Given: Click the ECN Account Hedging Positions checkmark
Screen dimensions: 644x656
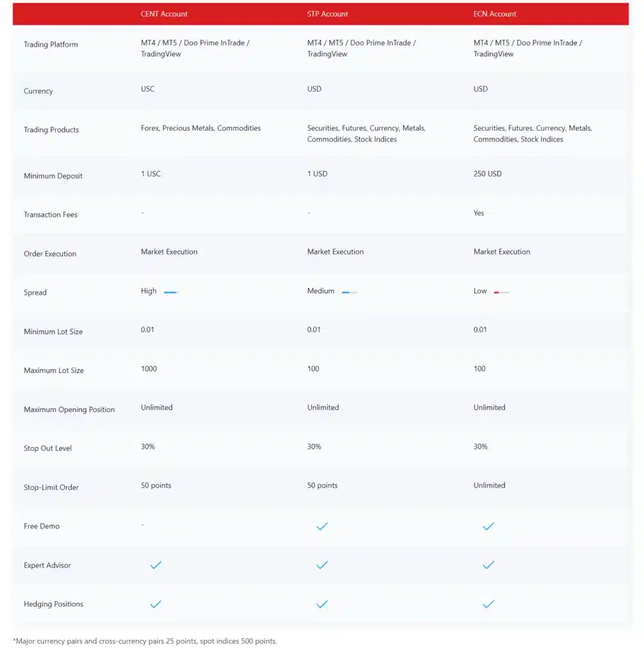Looking at the screenshot, I should tap(488, 604).
